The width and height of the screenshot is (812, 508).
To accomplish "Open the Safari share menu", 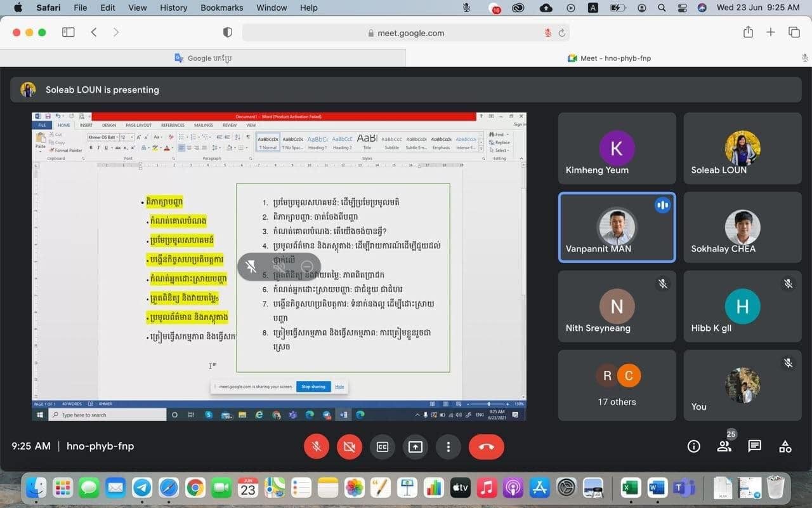I will pos(748,32).
